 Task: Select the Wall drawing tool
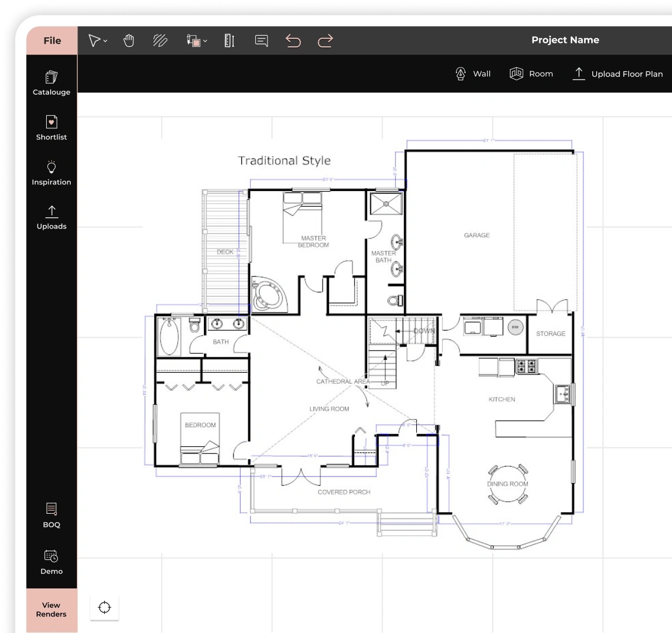click(x=473, y=74)
